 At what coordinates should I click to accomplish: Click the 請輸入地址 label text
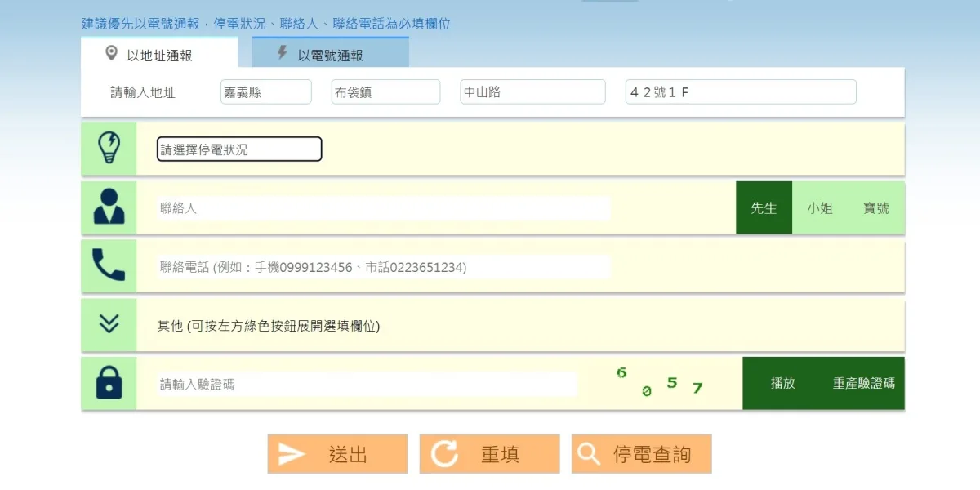click(x=143, y=92)
